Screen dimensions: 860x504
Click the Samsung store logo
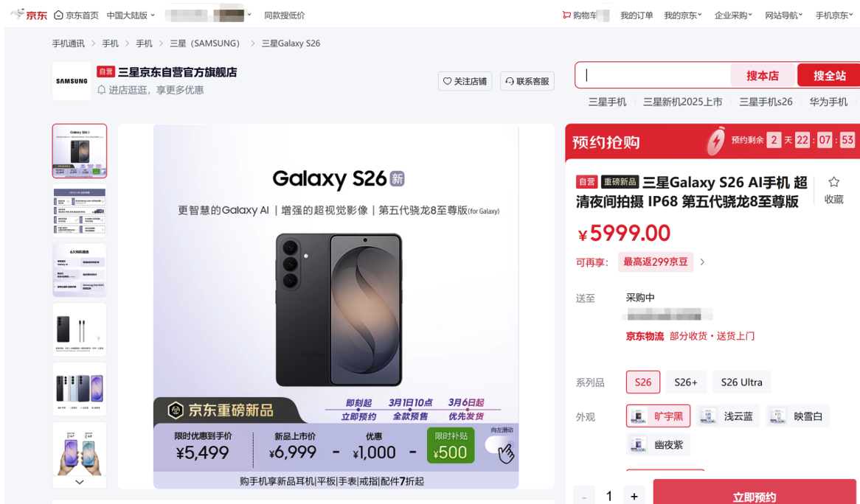(72, 81)
